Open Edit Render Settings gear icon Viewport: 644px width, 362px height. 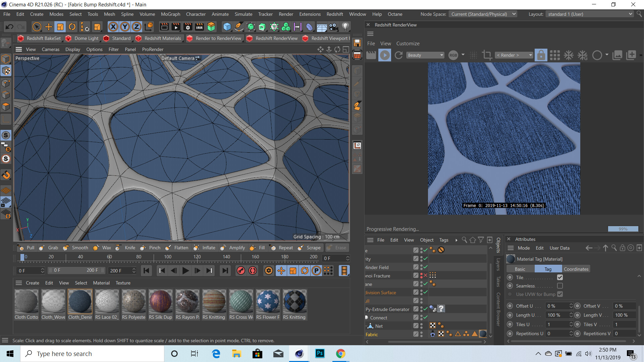(187, 27)
